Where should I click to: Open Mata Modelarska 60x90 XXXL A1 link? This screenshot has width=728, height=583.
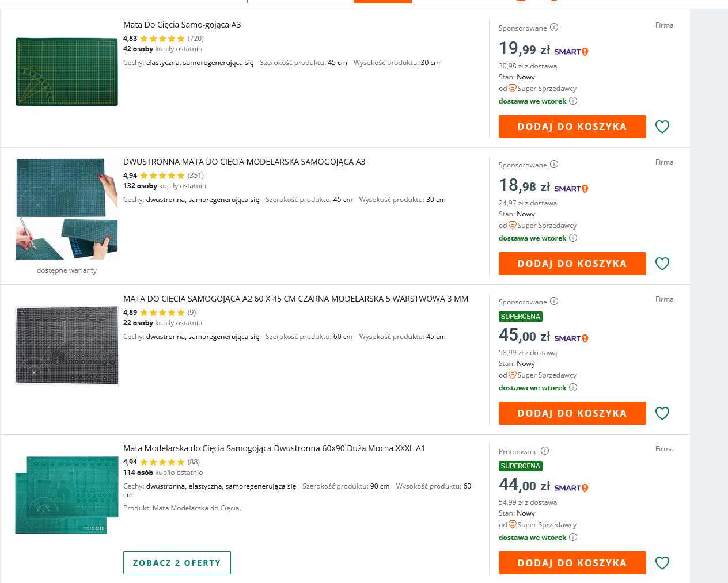[x=274, y=448]
